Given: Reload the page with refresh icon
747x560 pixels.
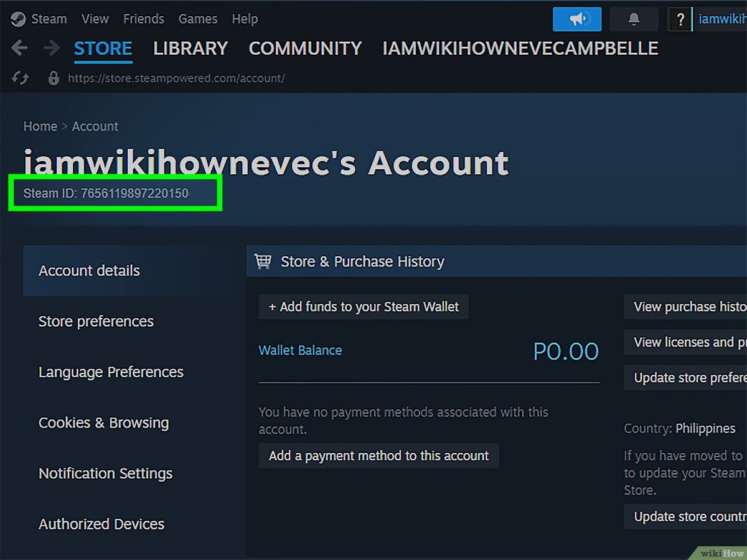Looking at the screenshot, I should 20,78.
